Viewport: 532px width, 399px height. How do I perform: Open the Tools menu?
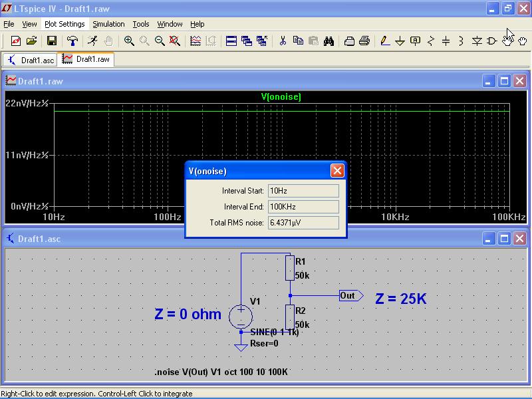(141, 24)
